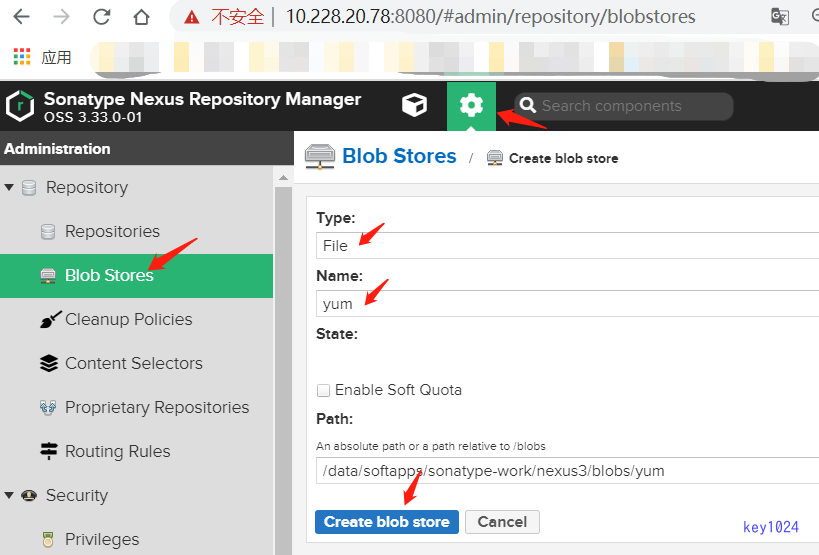Collapse the Security tree node
This screenshot has width=819, height=555.
(9, 495)
